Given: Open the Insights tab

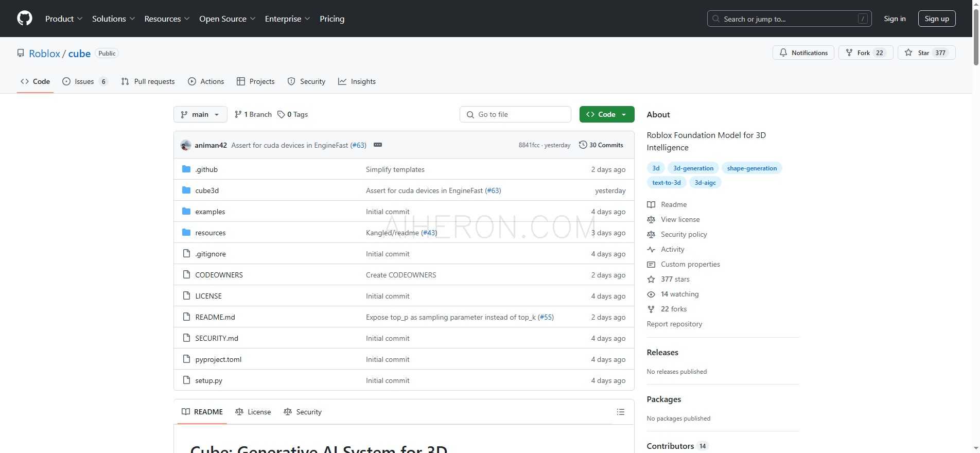Looking at the screenshot, I should coord(357,81).
